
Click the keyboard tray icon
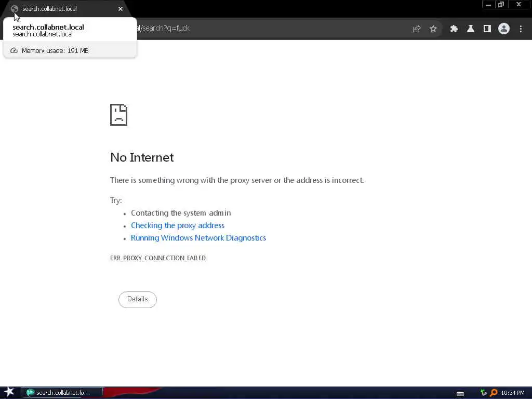click(x=460, y=394)
